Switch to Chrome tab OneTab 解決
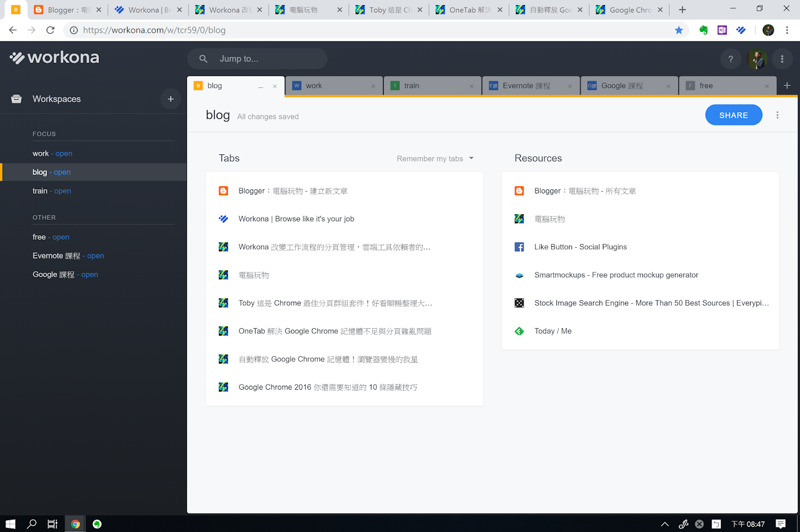The image size is (800, 532). tap(468, 9)
